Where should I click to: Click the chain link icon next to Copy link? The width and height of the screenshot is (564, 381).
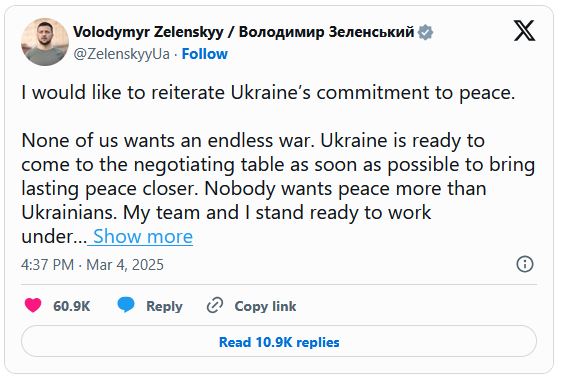tap(215, 305)
